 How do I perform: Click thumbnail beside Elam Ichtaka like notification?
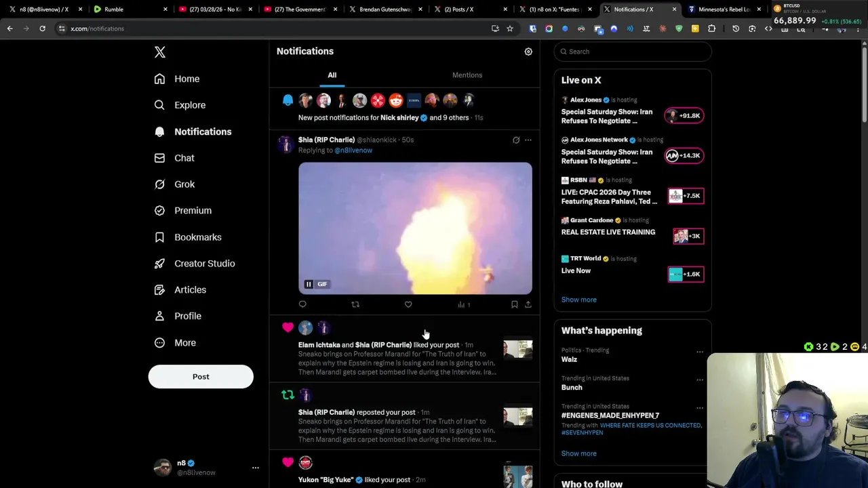tap(518, 349)
